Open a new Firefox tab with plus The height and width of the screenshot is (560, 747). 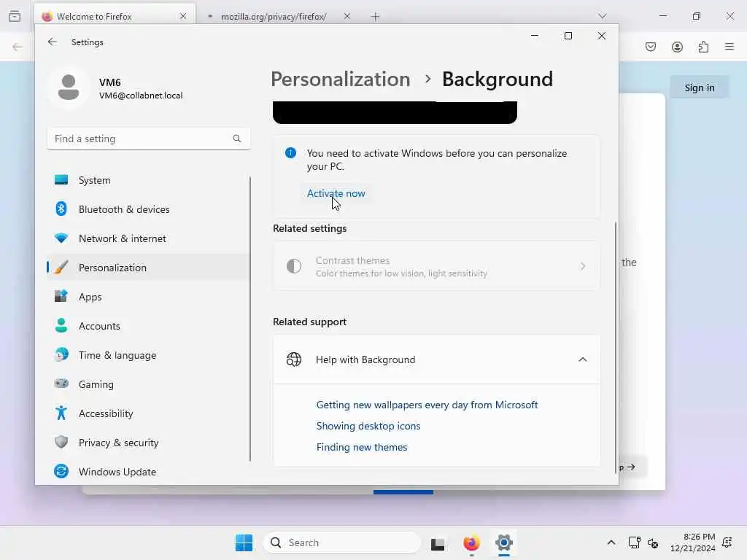[376, 17]
